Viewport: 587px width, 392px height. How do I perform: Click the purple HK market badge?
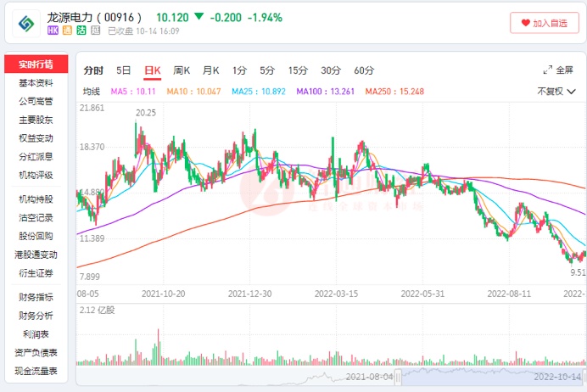point(53,31)
